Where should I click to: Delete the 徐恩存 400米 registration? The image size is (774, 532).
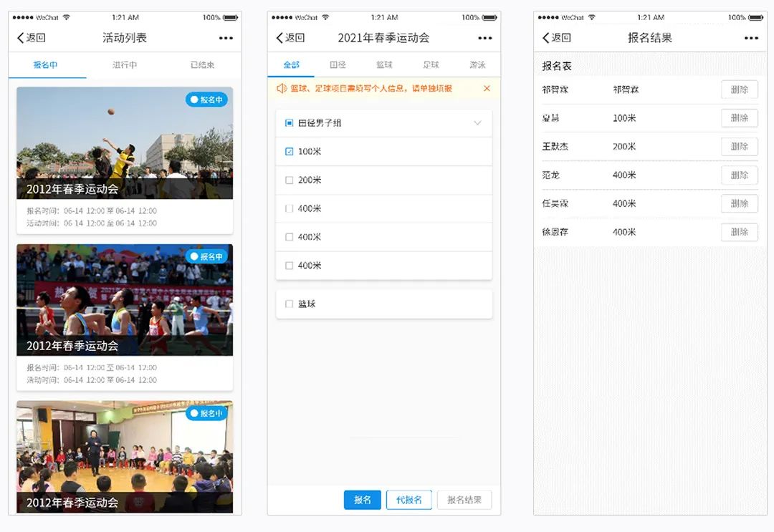739,232
